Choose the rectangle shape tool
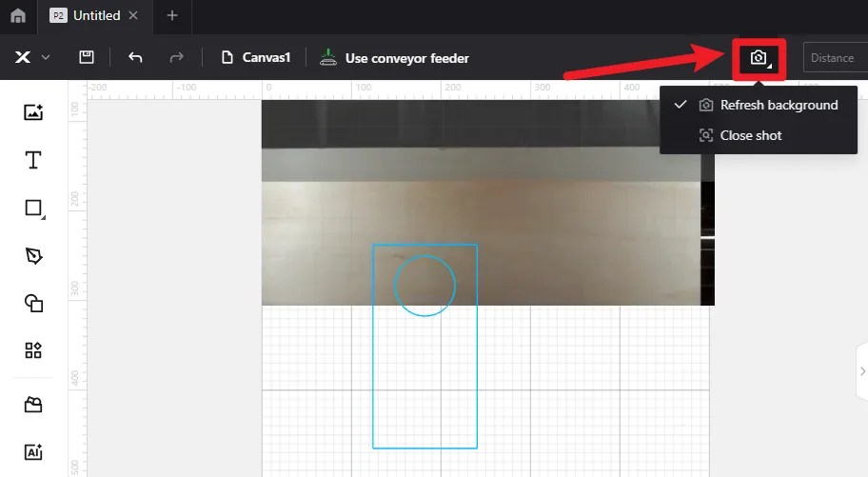The height and width of the screenshot is (477, 868). pos(33,209)
